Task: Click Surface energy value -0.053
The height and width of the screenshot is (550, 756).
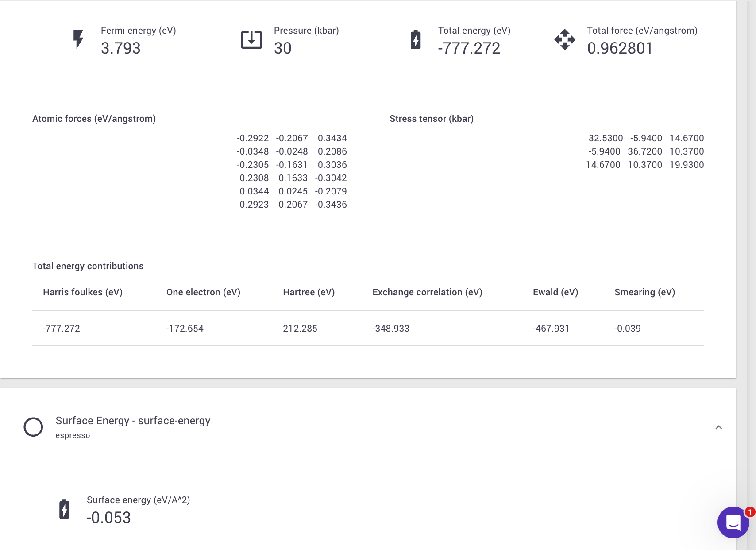Action: [109, 518]
